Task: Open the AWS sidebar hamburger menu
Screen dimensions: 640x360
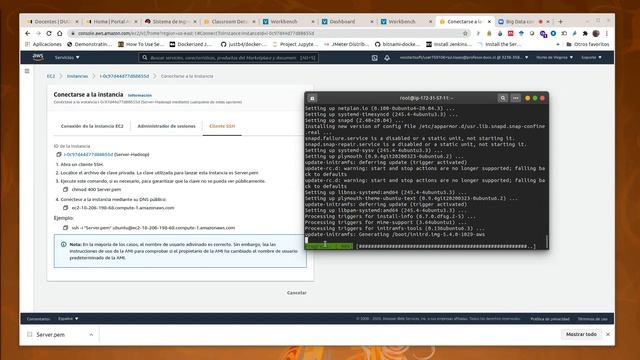Action: tap(27, 71)
